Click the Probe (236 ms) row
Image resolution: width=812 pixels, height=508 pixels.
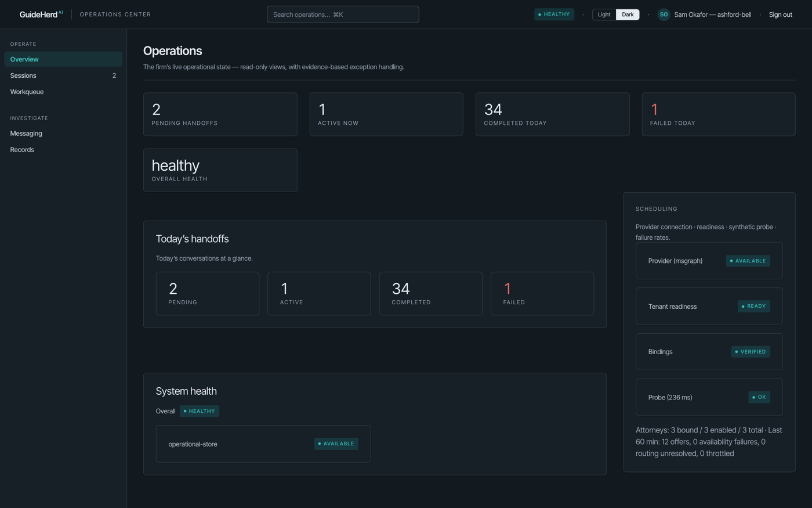click(709, 397)
